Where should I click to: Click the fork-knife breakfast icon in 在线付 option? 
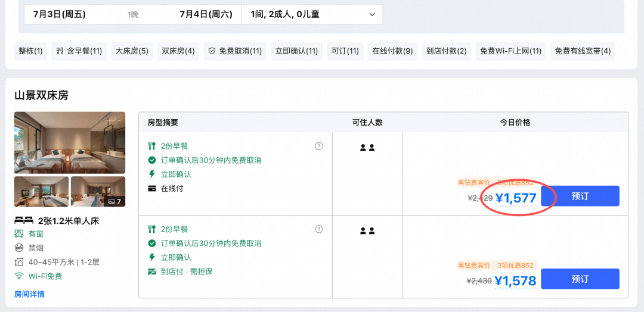(152, 146)
